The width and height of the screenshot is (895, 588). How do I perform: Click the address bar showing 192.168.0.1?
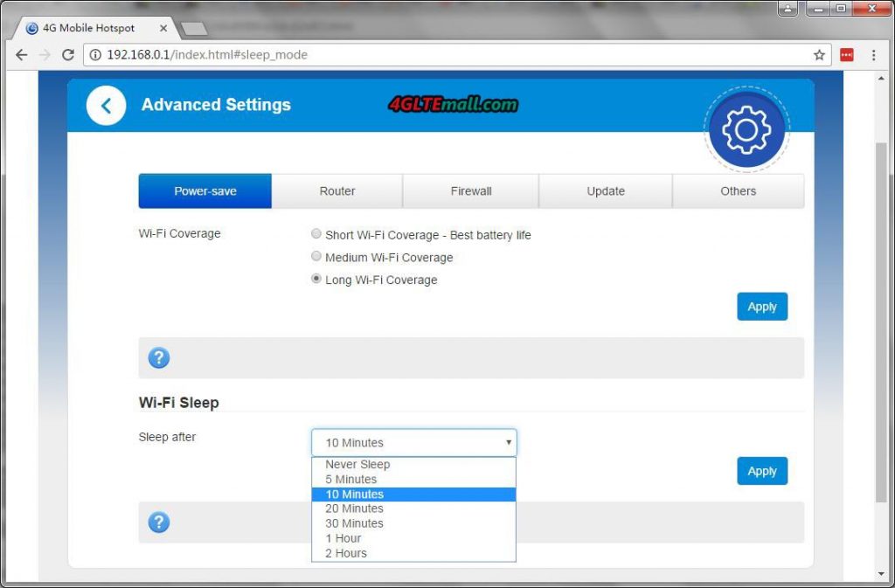pos(437,55)
